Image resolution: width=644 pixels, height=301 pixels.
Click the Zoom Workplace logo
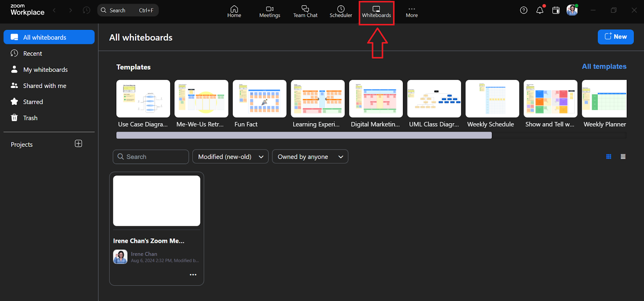point(27,10)
